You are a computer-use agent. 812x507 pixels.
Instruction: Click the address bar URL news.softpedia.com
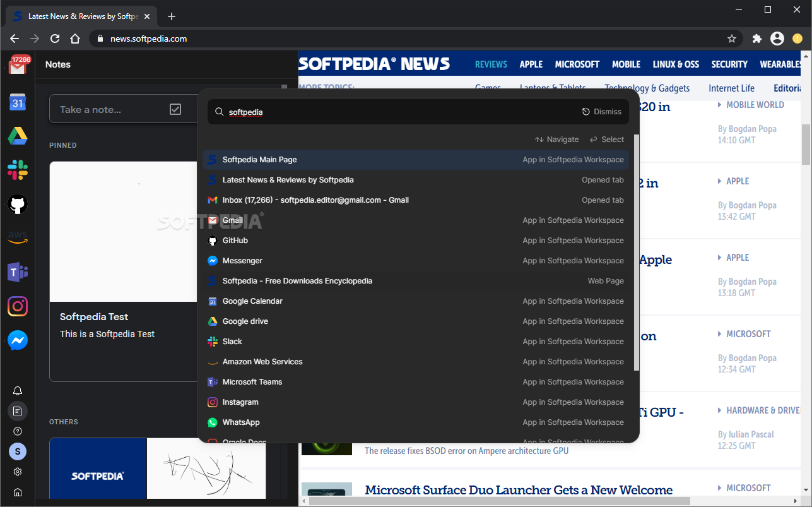point(149,39)
